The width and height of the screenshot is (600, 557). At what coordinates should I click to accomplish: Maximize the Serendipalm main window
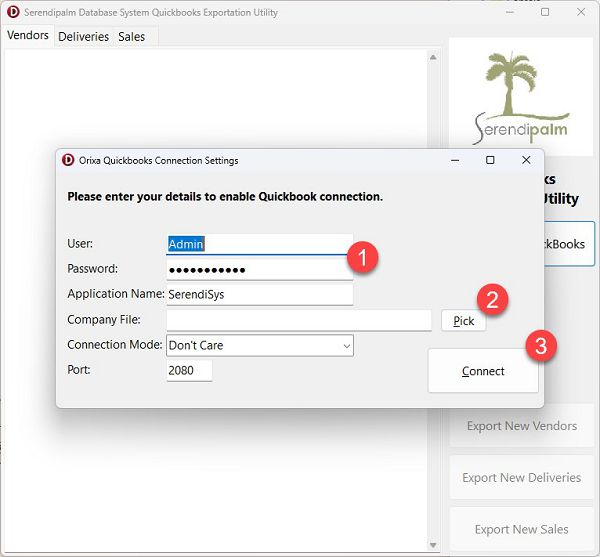point(545,12)
